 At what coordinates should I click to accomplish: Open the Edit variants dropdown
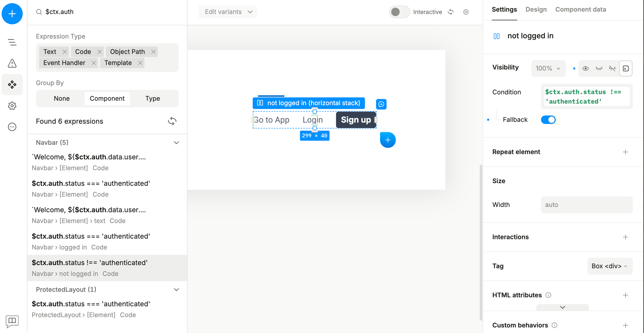pyautogui.click(x=227, y=12)
